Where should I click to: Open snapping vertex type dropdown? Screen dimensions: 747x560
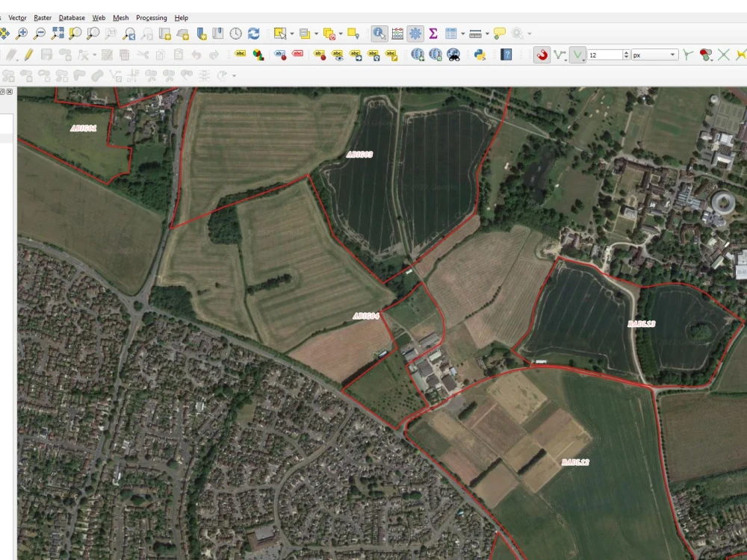tap(578, 55)
